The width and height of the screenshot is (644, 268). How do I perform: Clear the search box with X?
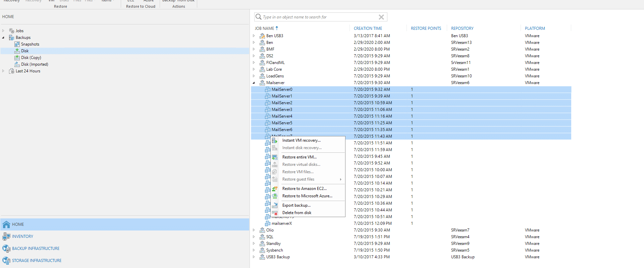coord(381,17)
